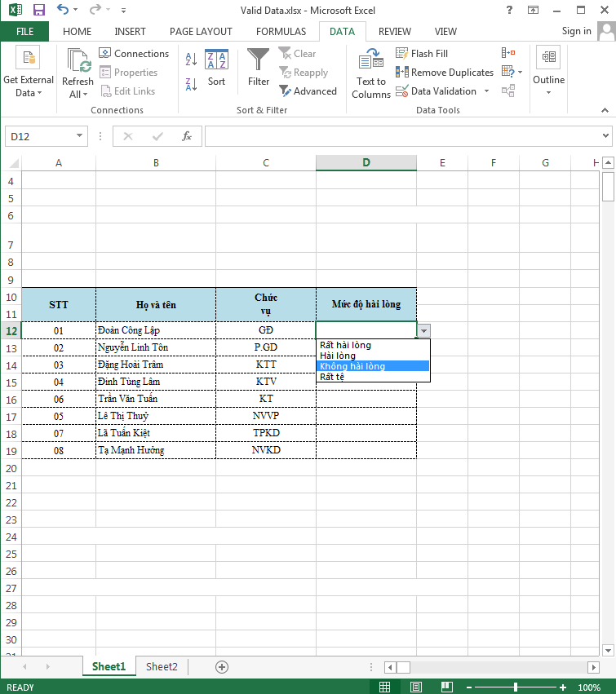
Task: Click Remove Duplicates
Action: pos(444,72)
